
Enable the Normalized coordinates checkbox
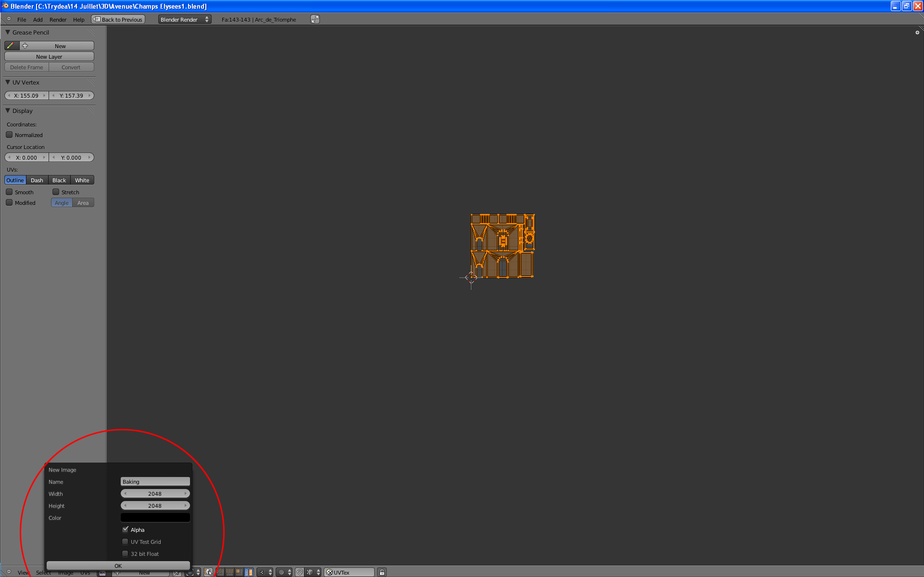click(9, 135)
